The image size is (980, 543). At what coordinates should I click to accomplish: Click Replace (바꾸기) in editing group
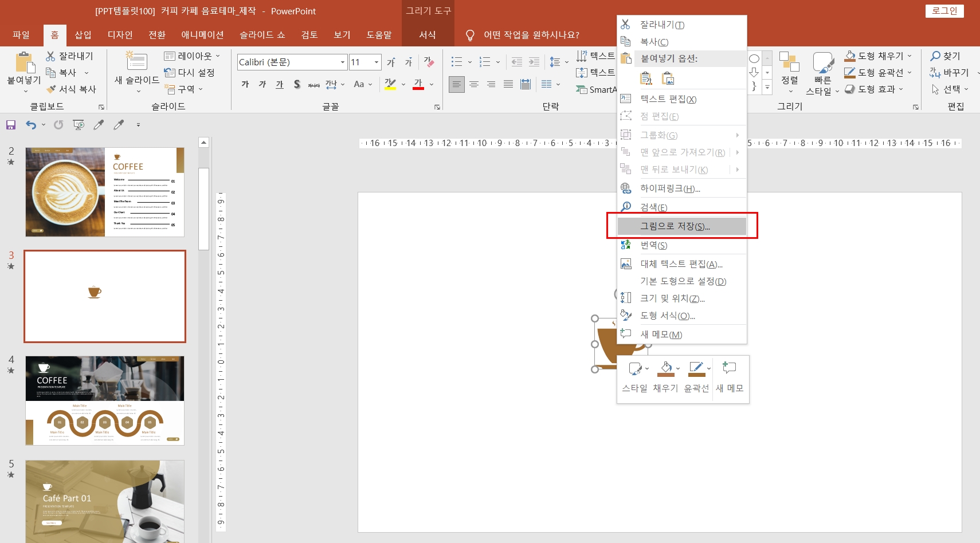950,73
